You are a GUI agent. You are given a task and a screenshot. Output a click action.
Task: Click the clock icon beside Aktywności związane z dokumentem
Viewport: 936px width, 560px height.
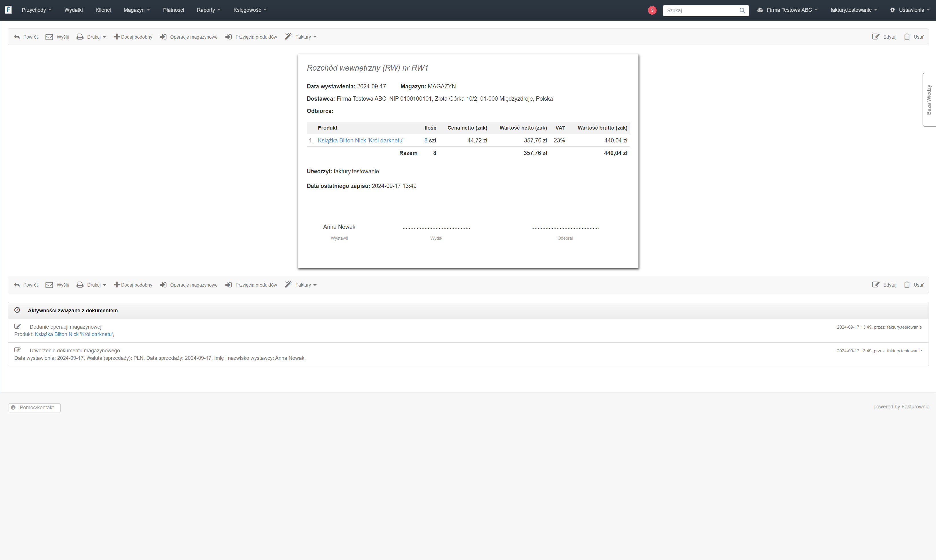click(x=17, y=310)
